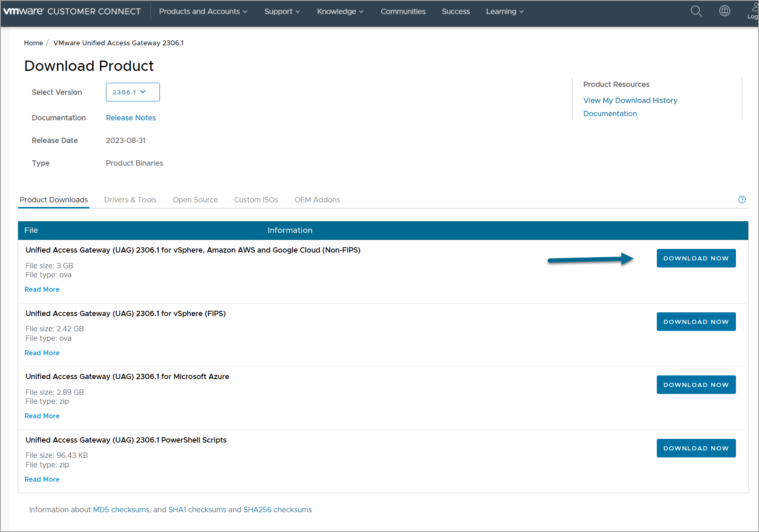Click the UAG 2306.1 for Microsoft Azure title
This screenshot has height=532, width=759.
(127, 377)
